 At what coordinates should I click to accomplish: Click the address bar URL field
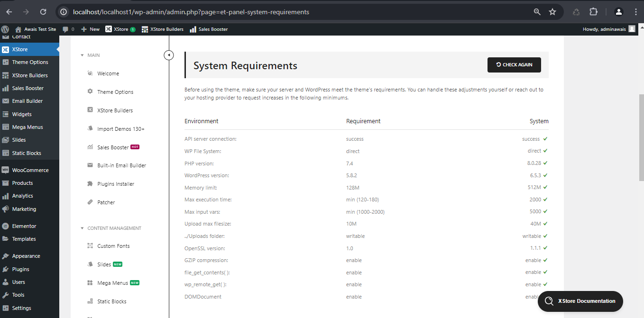[299, 12]
